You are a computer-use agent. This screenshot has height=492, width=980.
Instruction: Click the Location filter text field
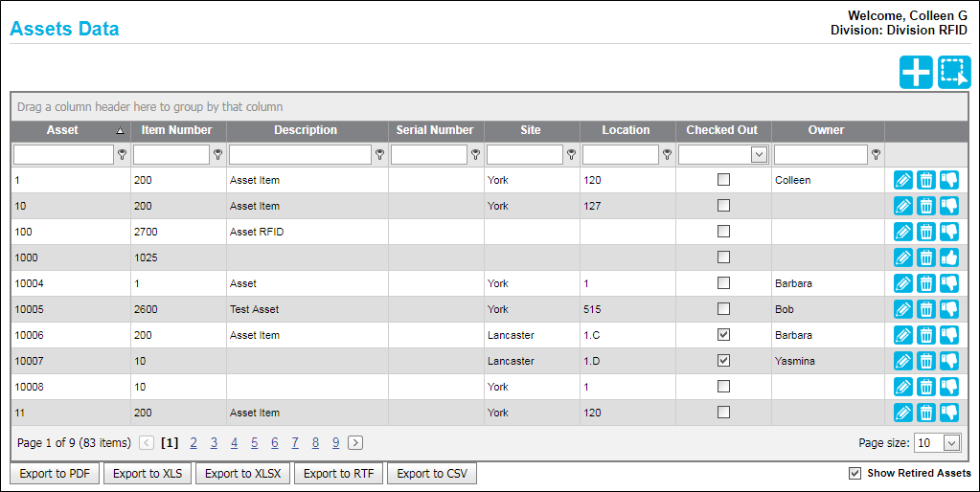pos(621,155)
